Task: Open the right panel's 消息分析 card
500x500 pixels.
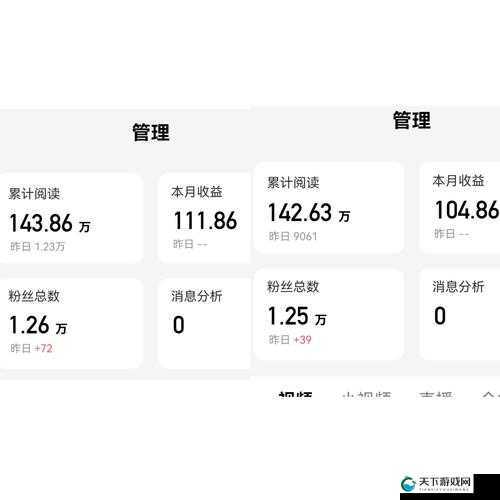Action: 460,314
